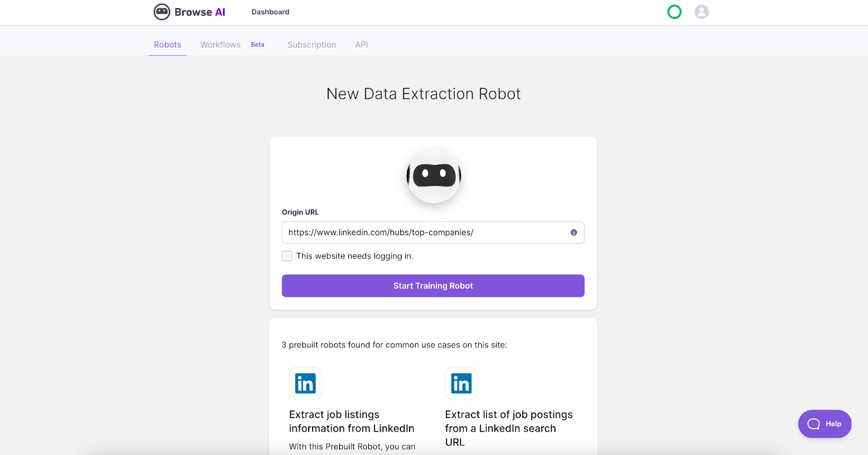Open the user profile avatar icon
Image resolution: width=868 pixels, height=455 pixels.
tap(701, 12)
